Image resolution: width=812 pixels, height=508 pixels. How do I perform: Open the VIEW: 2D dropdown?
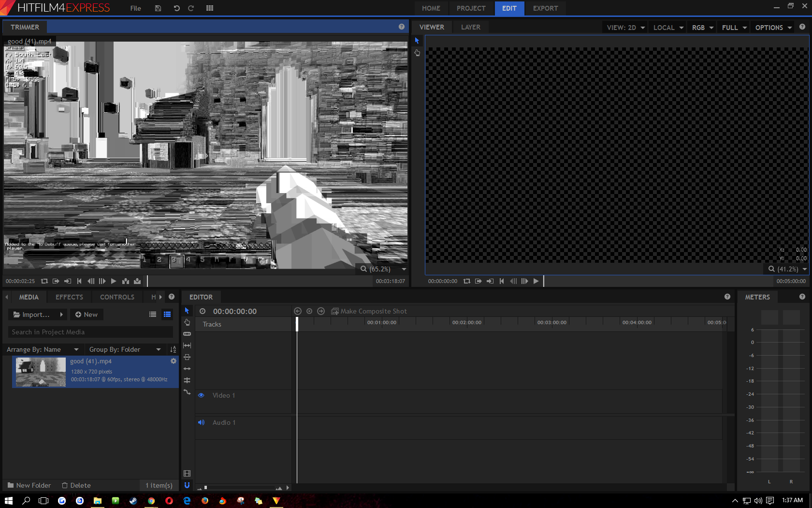tap(626, 28)
